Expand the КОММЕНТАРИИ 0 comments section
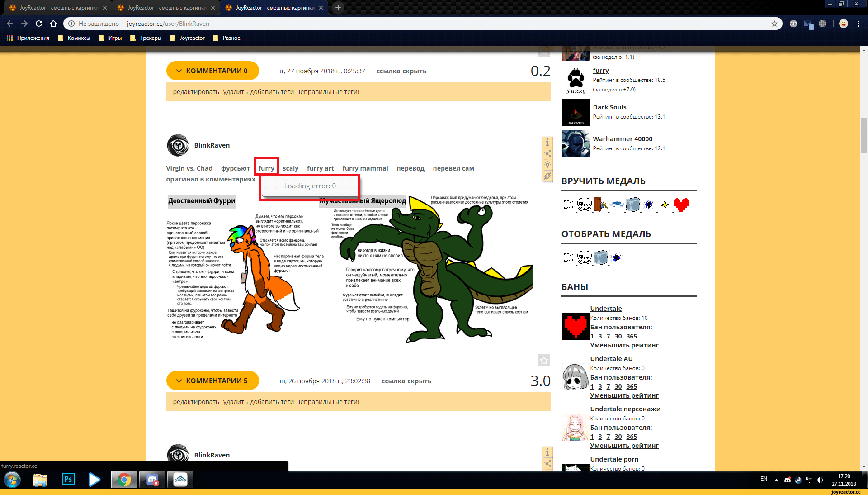Screen dimensions: 868x495 (212, 71)
